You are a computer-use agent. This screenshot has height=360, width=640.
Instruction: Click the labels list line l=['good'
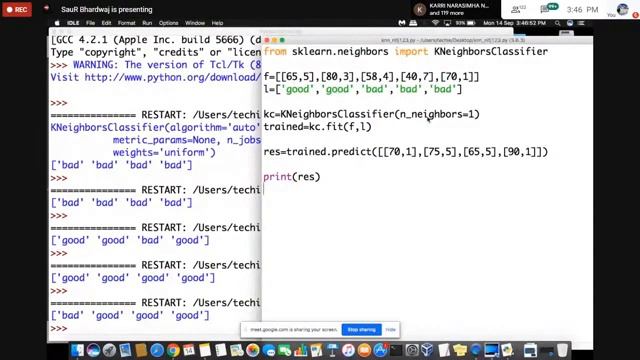click(362, 89)
